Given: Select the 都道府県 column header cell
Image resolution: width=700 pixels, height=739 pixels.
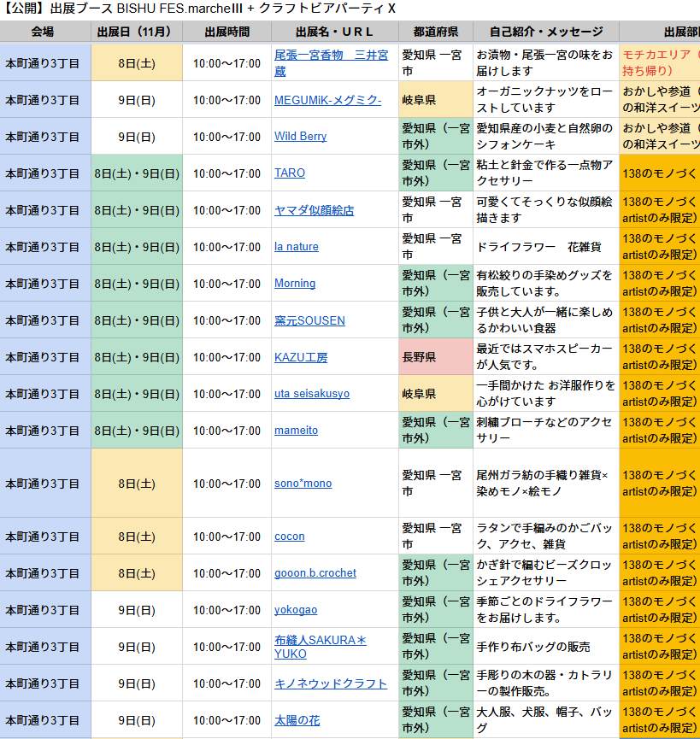Looking at the screenshot, I should (435, 32).
